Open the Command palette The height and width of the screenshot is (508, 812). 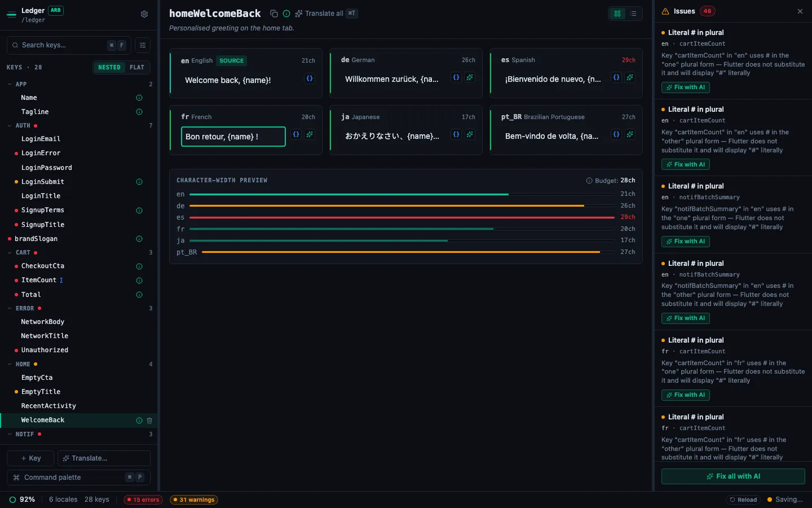coord(78,478)
